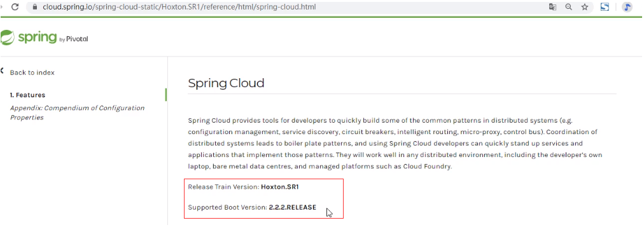Image resolution: width=644 pixels, height=232 pixels.
Task: Click the Hoxton.SR1 release train version text
Action: tap(280, 186)
